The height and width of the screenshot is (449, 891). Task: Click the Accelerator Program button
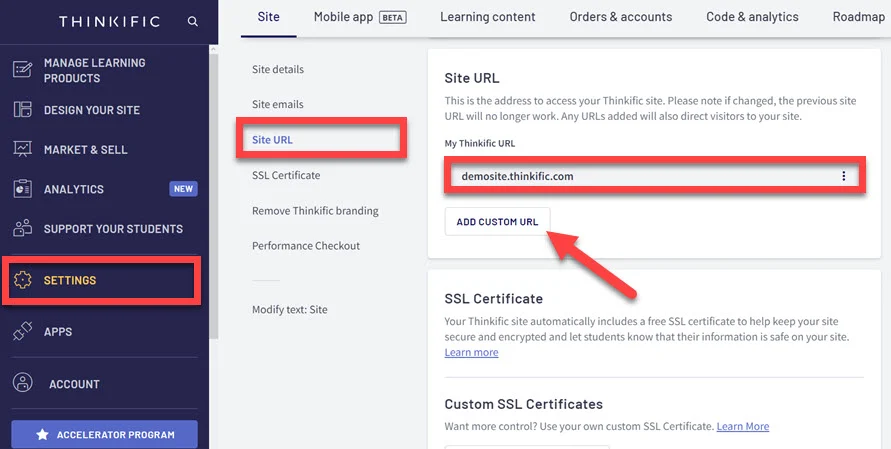coord(104,435)
